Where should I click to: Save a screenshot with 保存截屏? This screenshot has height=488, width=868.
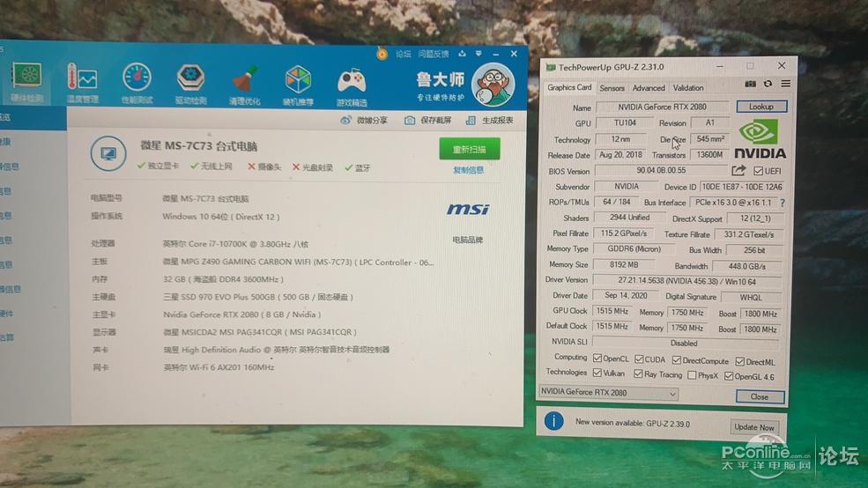tap(427, 120)
